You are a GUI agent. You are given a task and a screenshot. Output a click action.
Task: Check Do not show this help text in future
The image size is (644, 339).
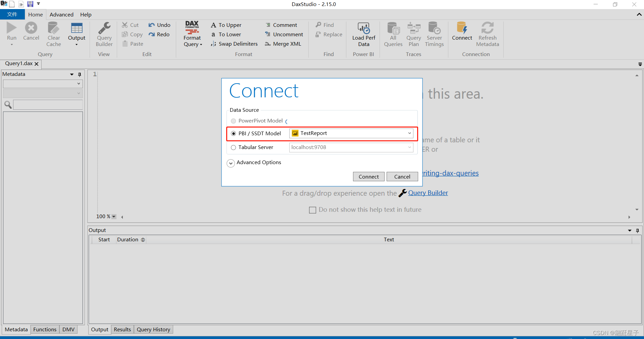point(312,210)
